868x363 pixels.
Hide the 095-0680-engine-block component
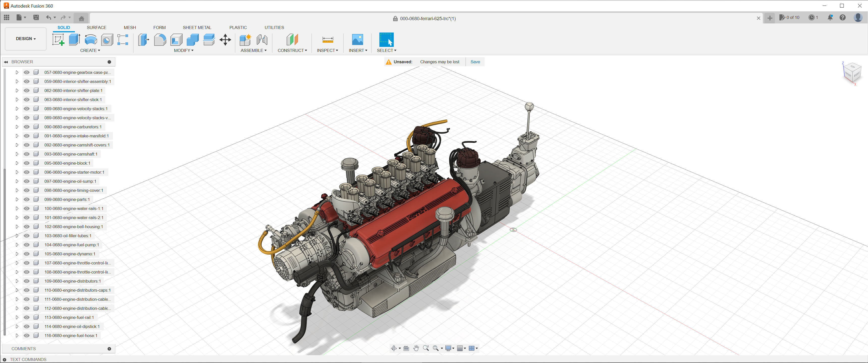click(26, 163)
